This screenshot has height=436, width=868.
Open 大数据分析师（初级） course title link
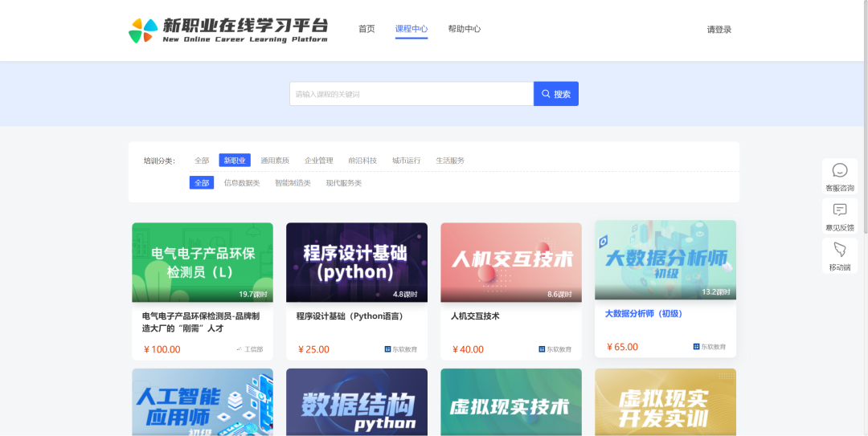click(643, 314)
